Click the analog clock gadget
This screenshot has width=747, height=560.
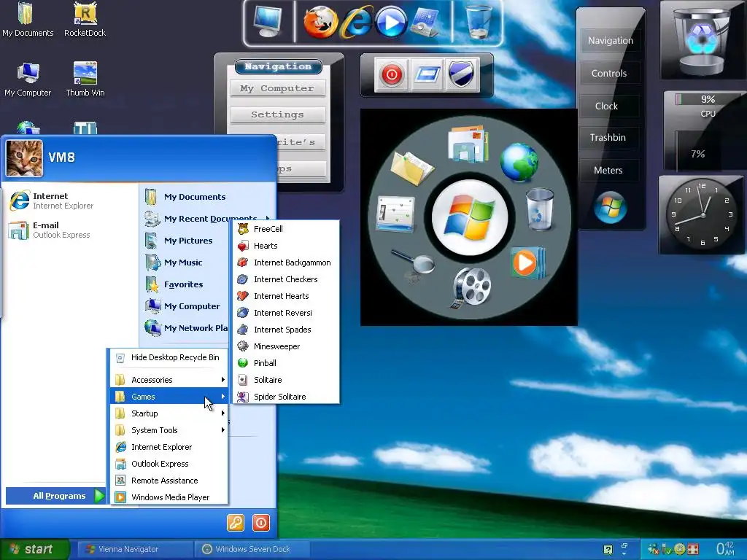coord(702,215)
